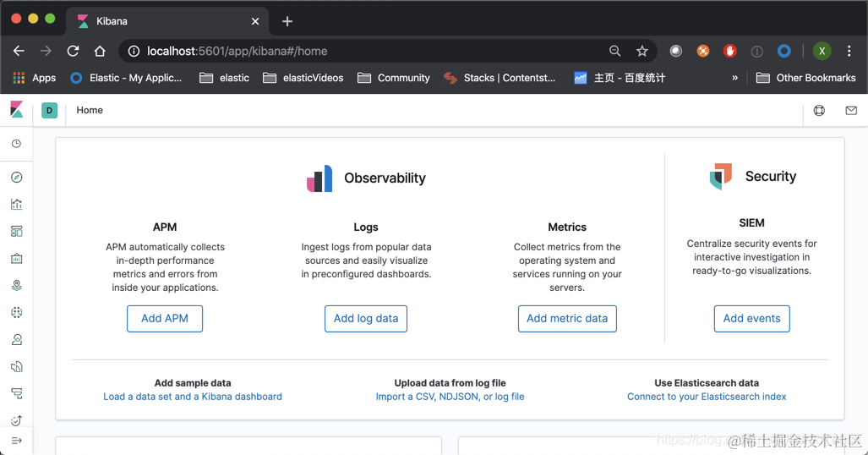Open the Chrome three-dot menu
This screenshot has height=455, width=868.
(849, 51)
